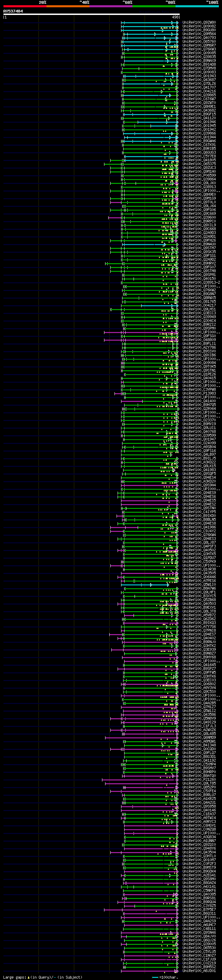The height and width of the screenshot is (980, 222).
Task: Select the UniRef100_Q6GUG3 label
Action: tap(199, 152)
